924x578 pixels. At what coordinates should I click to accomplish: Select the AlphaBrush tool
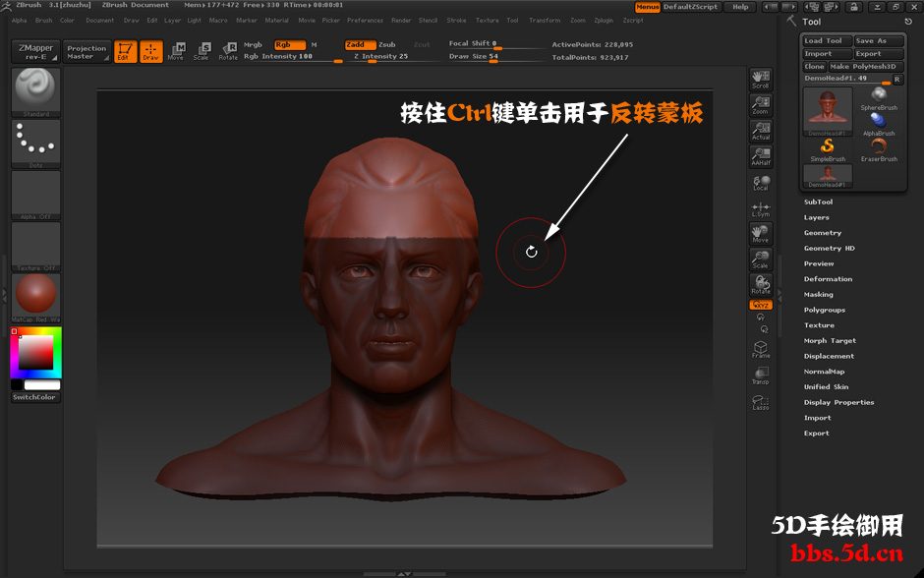(x=879, y=124)
